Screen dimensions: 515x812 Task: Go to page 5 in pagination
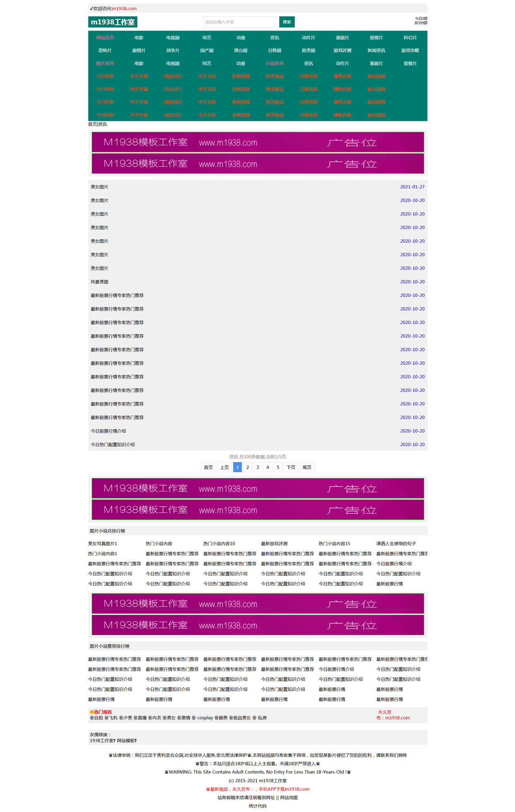click(x=278, y=467)
